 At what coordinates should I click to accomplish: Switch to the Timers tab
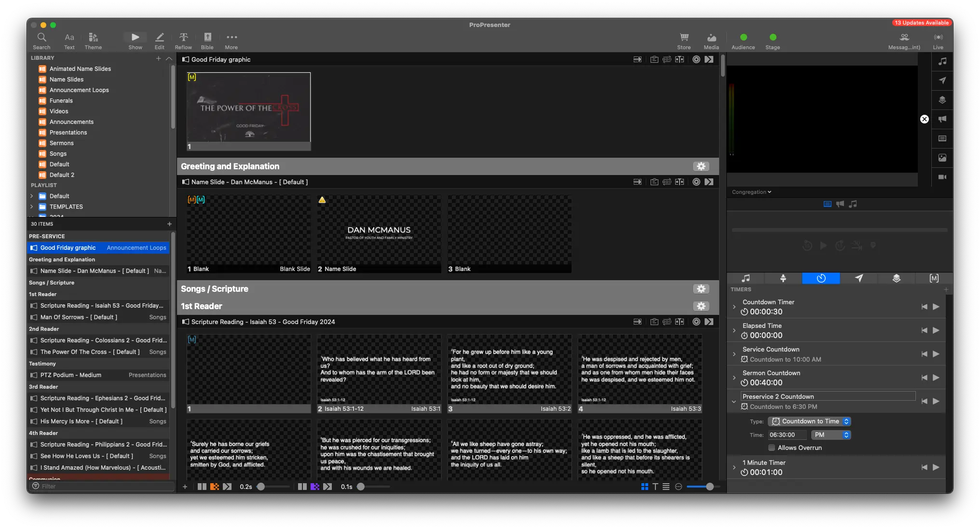pos(821,278)
